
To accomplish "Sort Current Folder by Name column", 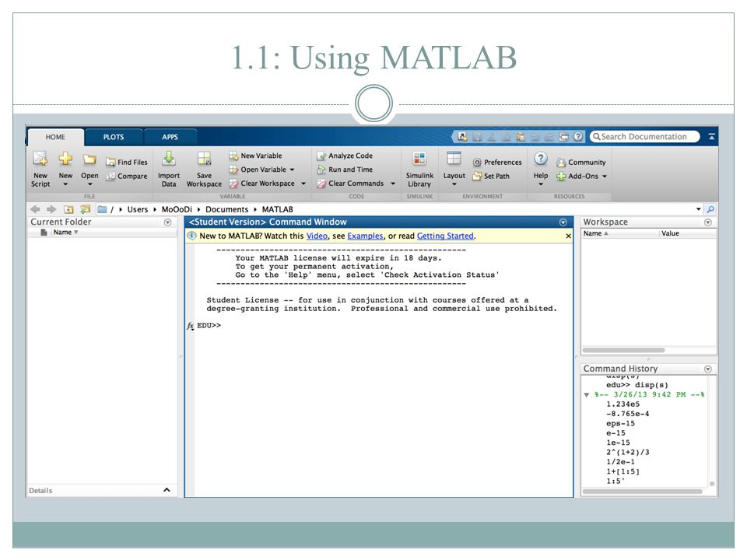I will 65,233.
